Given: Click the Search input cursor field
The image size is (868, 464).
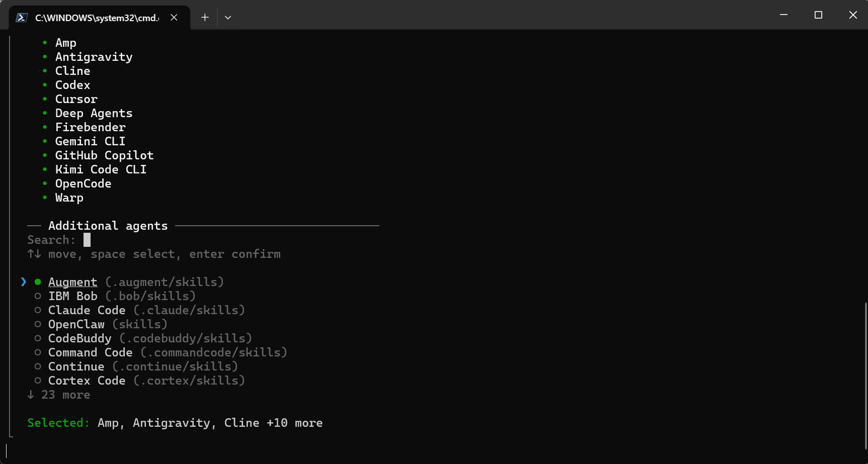Looking at the screenshot, I should (87, 240).
